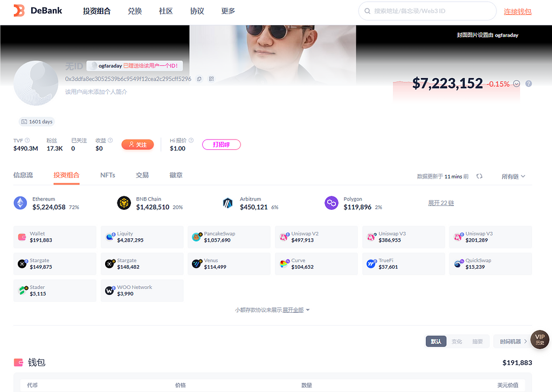Click the refresh data icon

tap(479, 176)
